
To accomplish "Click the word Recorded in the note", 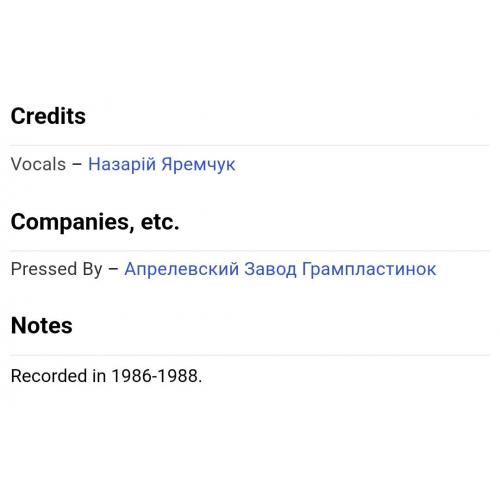I will (49, 376).
